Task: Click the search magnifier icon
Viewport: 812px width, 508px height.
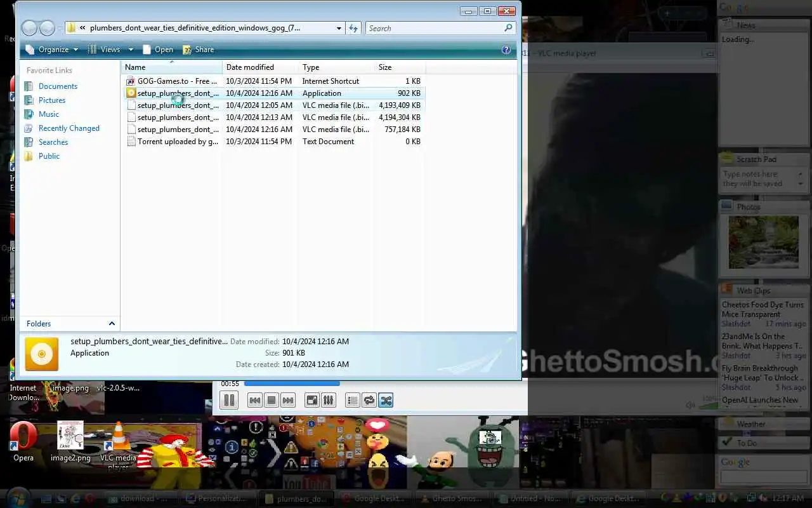Action: tap(508, 28)
